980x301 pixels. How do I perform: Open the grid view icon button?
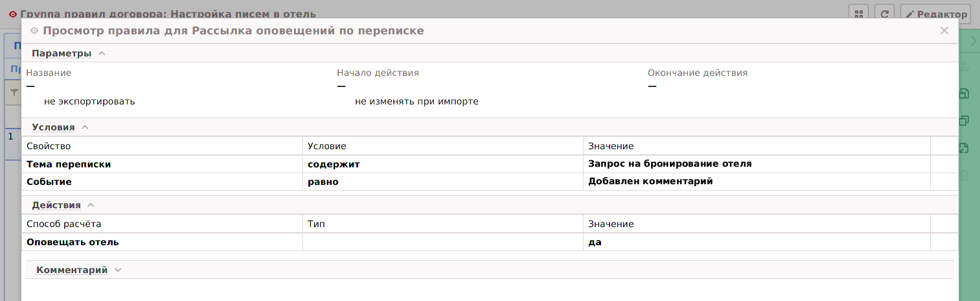click(858, 14)
